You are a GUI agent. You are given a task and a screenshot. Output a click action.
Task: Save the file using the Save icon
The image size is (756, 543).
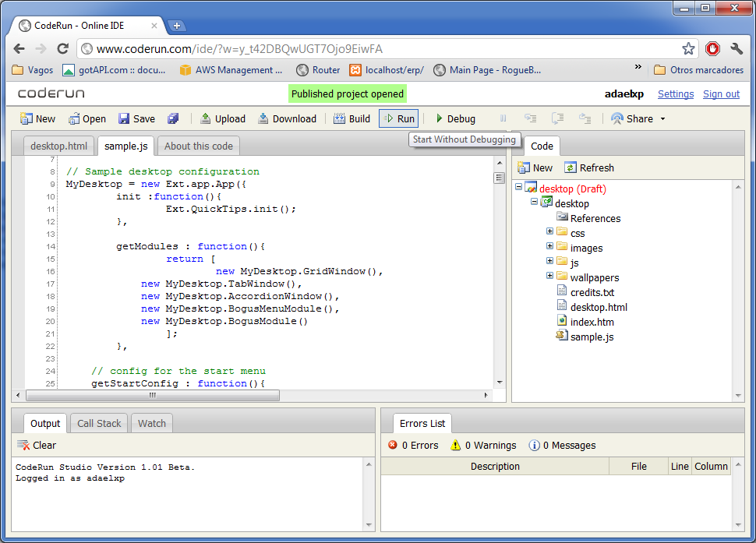pos(136,118)
